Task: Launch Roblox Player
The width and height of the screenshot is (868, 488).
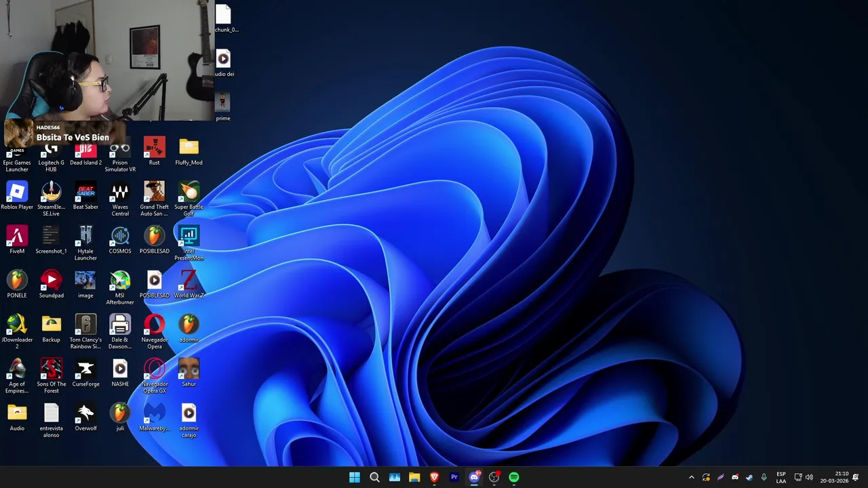Action: 17,196
